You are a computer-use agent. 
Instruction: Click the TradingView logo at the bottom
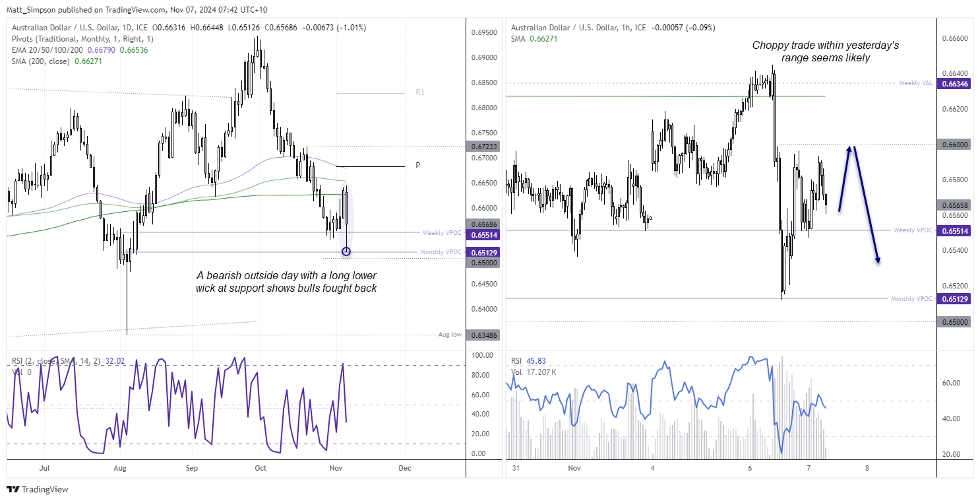[x=38, y=489]
